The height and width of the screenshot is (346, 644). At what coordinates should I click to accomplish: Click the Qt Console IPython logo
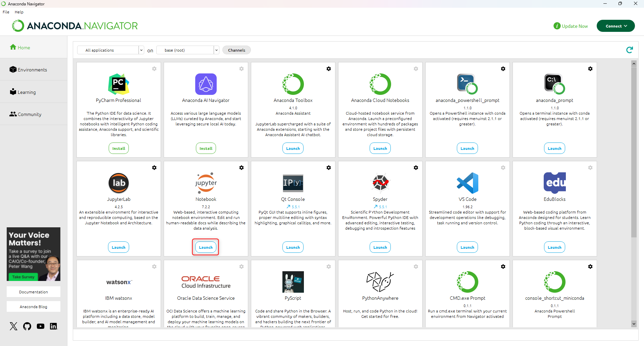293,183
